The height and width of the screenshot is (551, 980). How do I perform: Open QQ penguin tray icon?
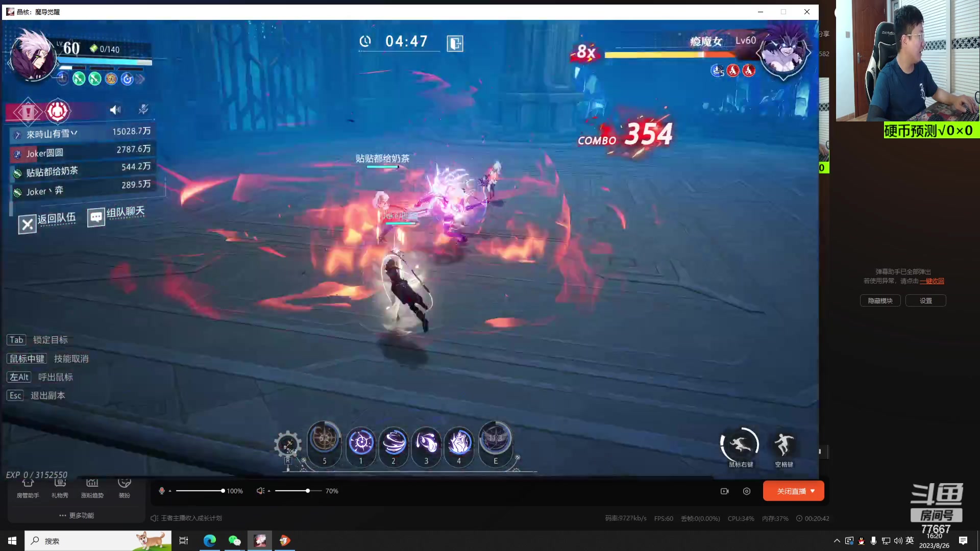click(x=861, y=541)
